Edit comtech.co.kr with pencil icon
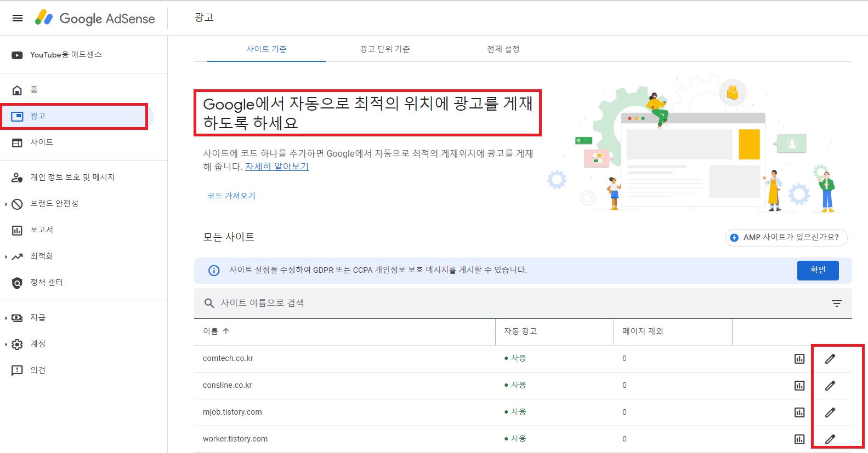Image resolution: width=868 pixels, height=453 pixels. pos(830,359)
